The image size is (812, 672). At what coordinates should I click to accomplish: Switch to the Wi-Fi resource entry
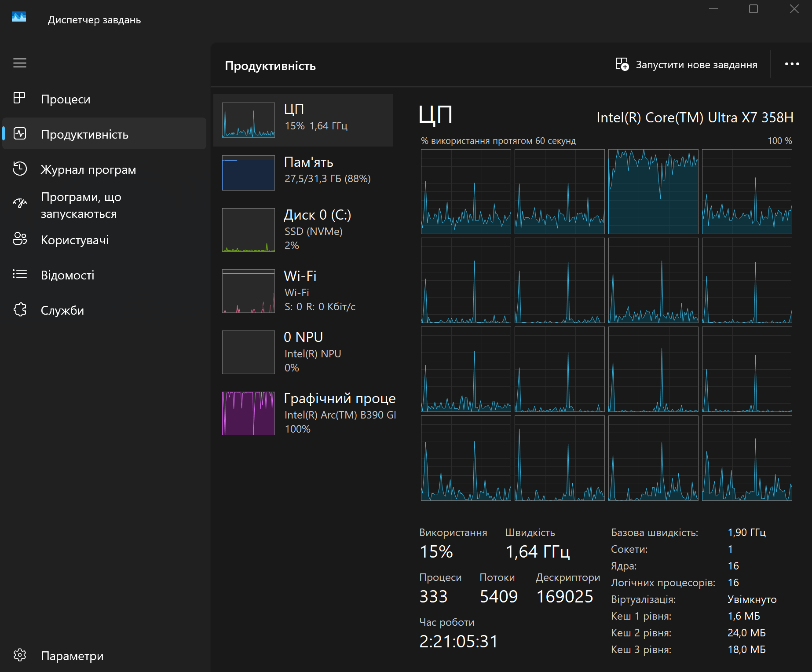click(303, 291)
